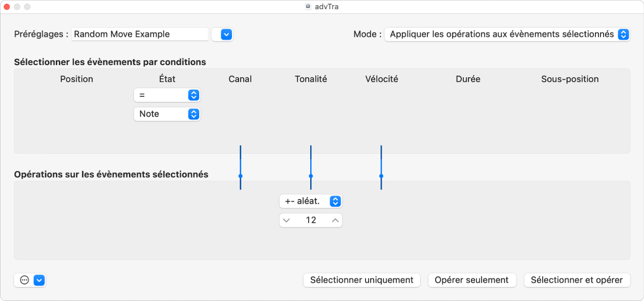
Task: Click inside the Préréglages preset name field
Action: (x=139, y=34)
